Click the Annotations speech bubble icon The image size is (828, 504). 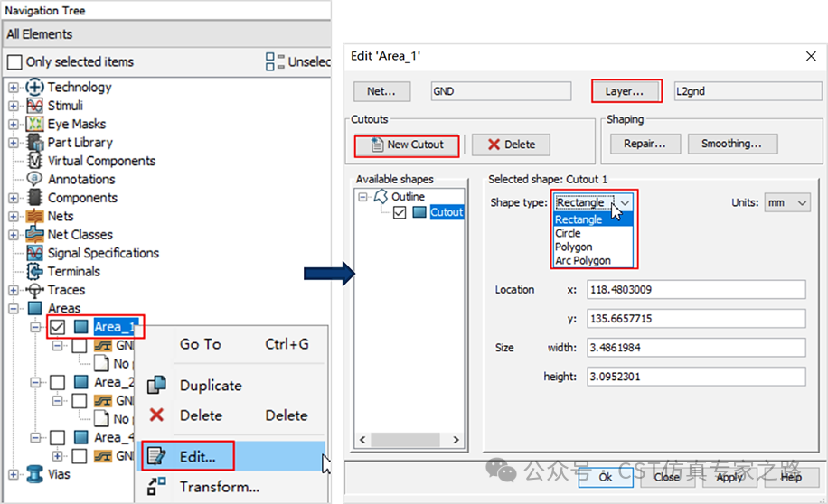point(34,179)
